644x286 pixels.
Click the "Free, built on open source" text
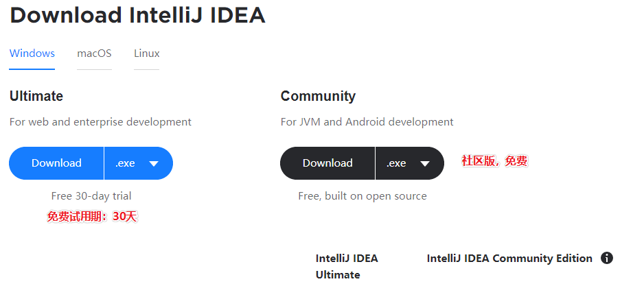[363, 195]
